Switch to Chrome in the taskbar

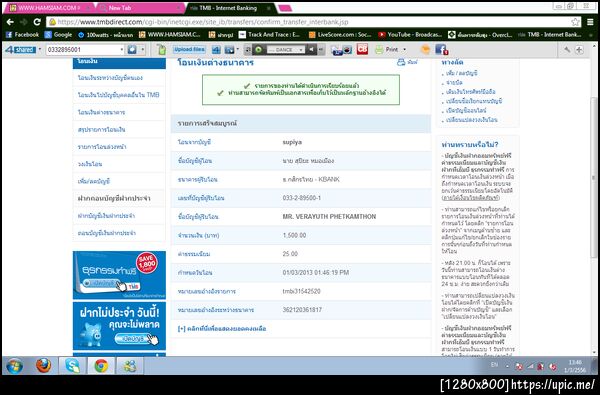[101, 366]
